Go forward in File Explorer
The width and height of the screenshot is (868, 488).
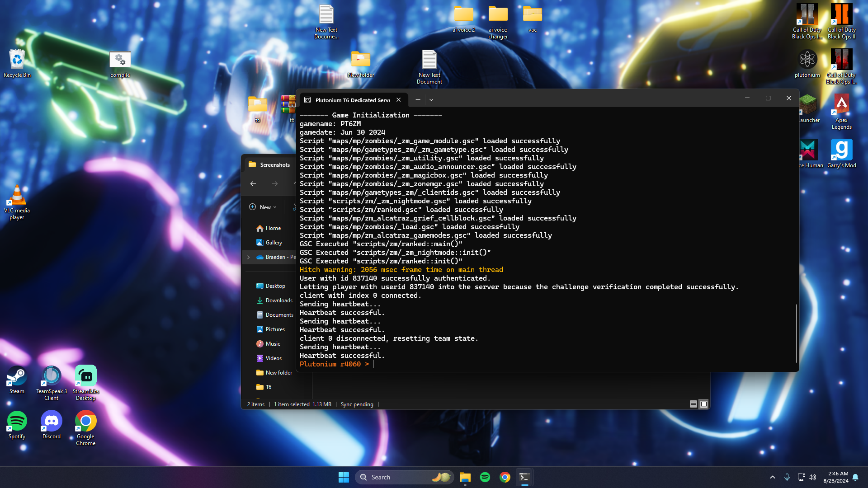(x=275, y=184)
